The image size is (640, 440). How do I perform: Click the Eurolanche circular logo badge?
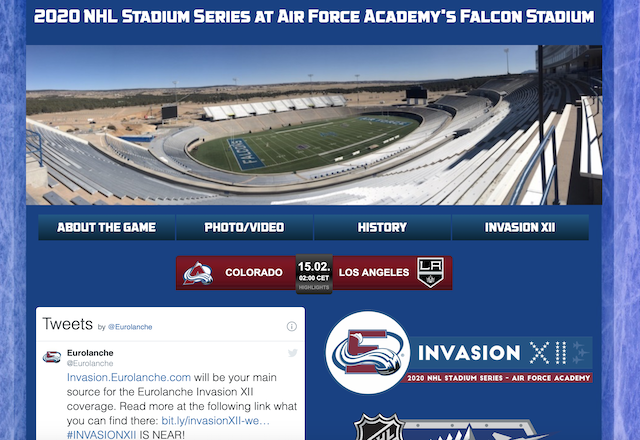[x=368, y=353]
